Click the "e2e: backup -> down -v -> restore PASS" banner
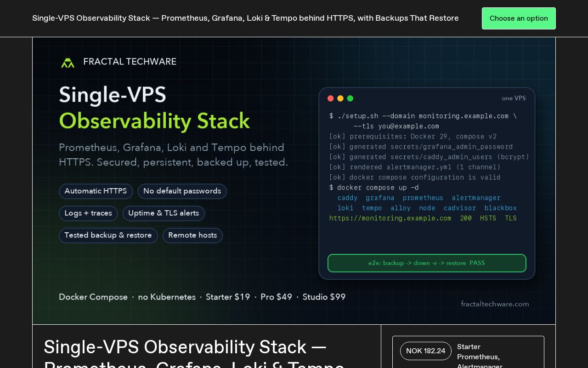The height and width of the screenshot is (368, 588). tap(427, 263)
